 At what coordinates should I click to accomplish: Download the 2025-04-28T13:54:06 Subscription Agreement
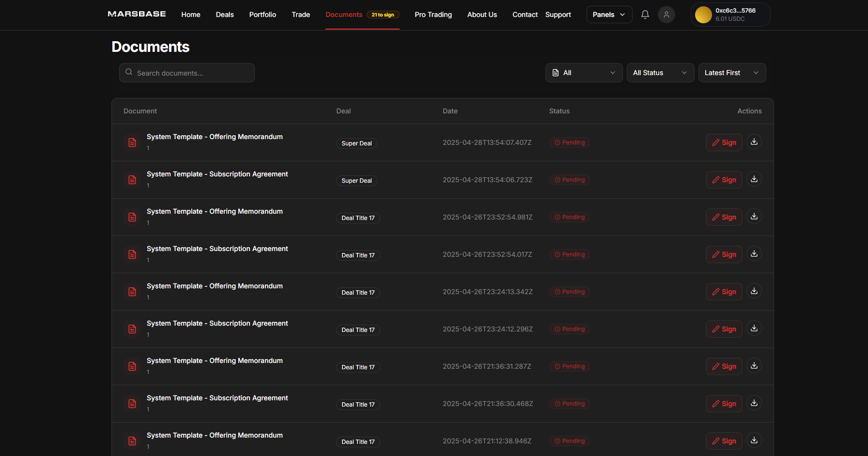pos(754,179)
